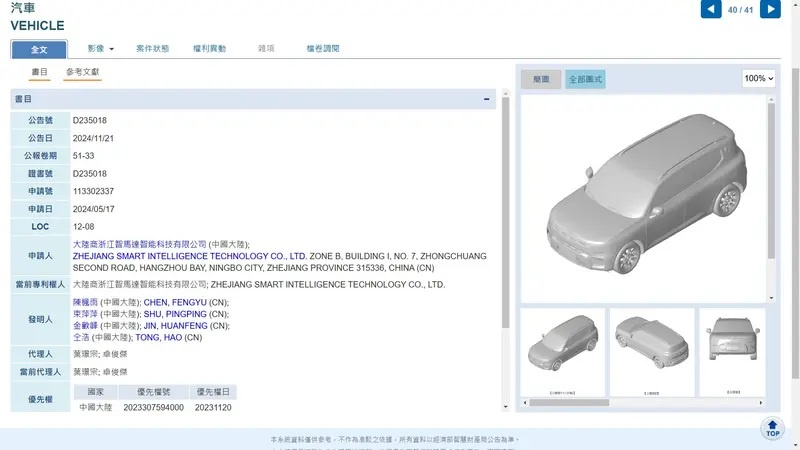Switch to the 全文 tab
Viewport: 800px width, 450px height.
coord(39,49)
